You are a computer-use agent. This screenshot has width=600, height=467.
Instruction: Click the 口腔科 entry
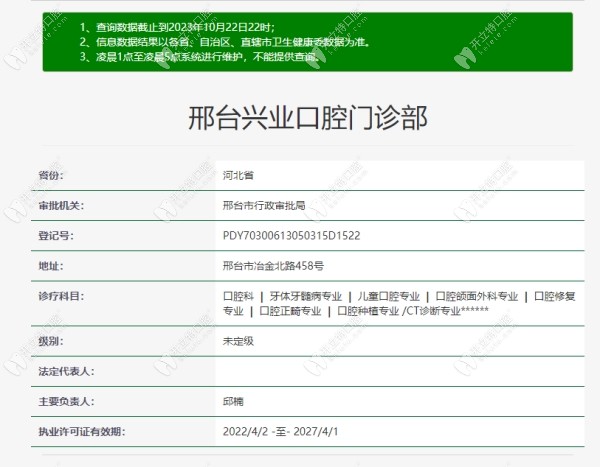[238, 296]
